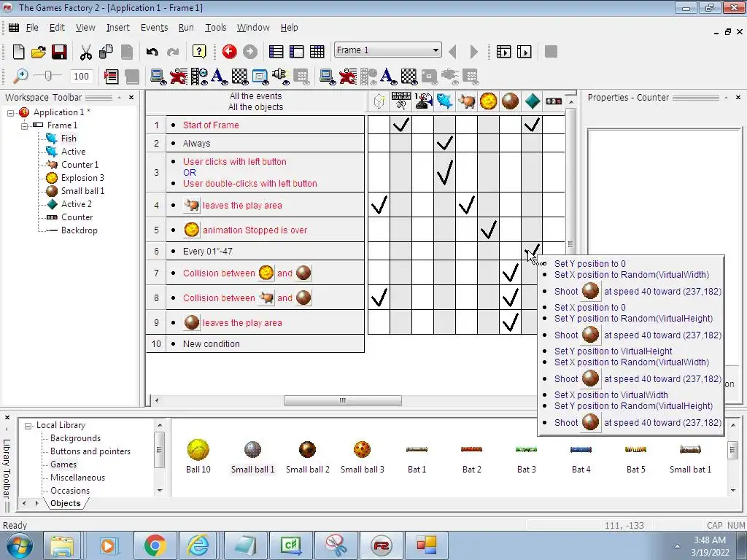Open the Events menu
The height and width of the screenshot is (560, 747).
click(x=154, y=28)
